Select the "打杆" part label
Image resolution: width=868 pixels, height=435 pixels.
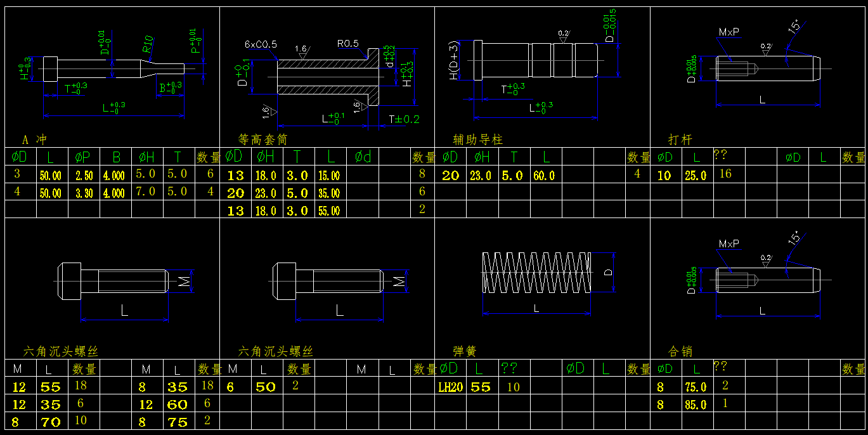[x=680, y=140]
